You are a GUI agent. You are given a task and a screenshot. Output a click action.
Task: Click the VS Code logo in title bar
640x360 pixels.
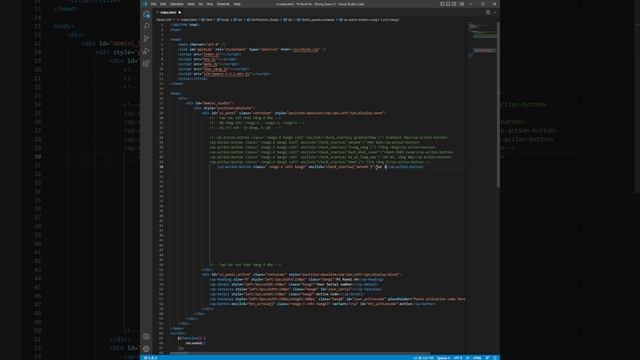click(145, 4)
